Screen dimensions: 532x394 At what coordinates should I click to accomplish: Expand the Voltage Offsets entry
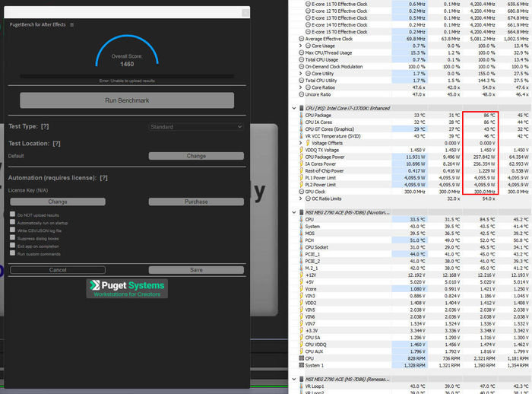pyautogui.click(x=300, y=143)
